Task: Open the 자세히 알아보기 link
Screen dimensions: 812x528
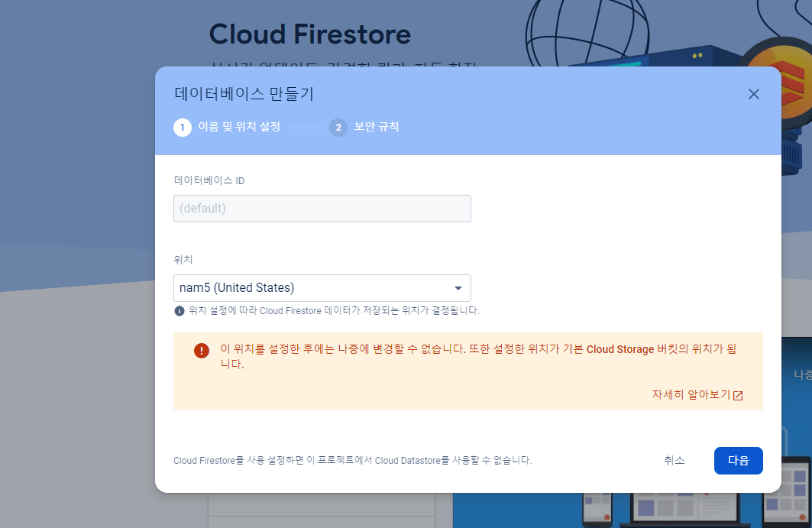Action: coord(697,395)
